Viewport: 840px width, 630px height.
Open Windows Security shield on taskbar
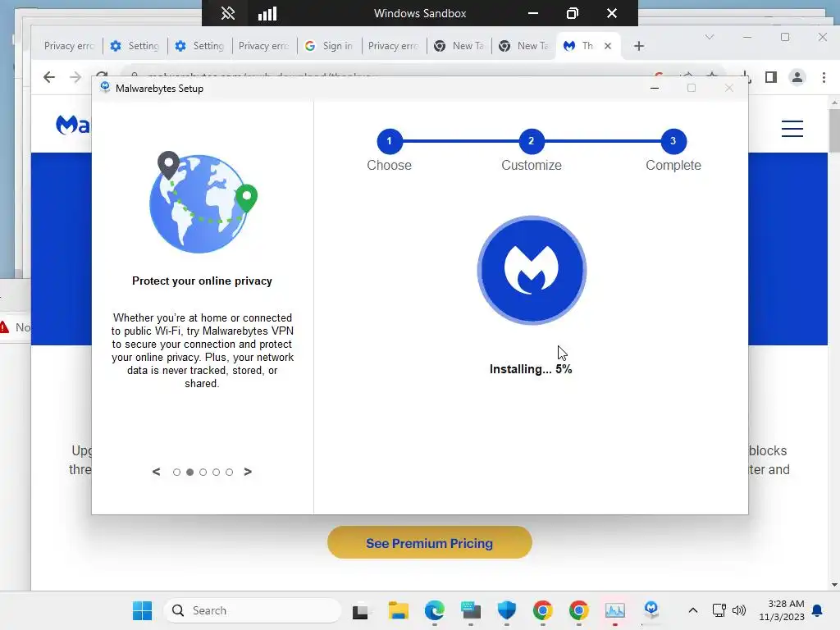(506, 610)
